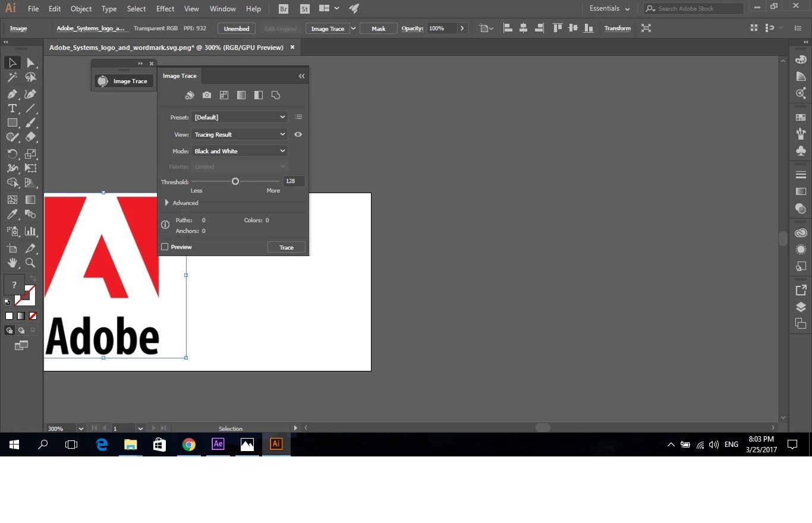Select the Scale tool
This screenshot has height=523, width=812.
click(x=30, y=154)
